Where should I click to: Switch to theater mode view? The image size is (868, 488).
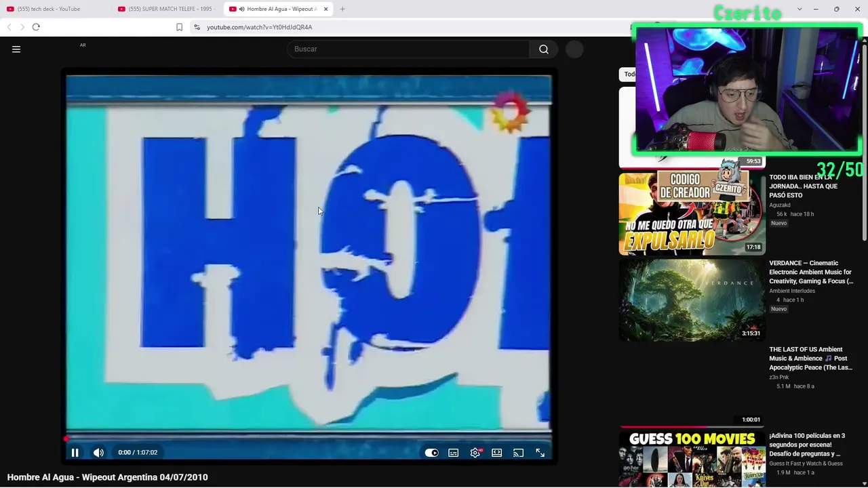click(x=497, y=453)
